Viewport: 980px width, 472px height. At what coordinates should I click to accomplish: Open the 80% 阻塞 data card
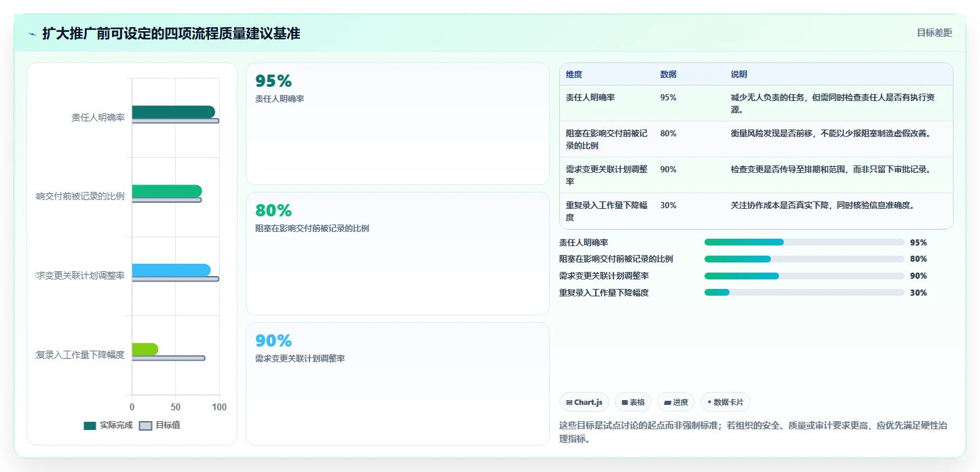click(397, 254)
